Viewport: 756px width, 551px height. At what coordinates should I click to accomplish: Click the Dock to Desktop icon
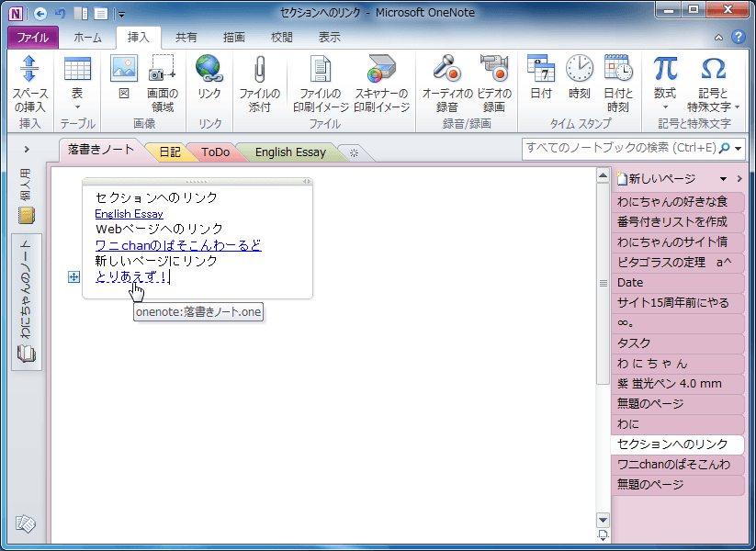81,14
